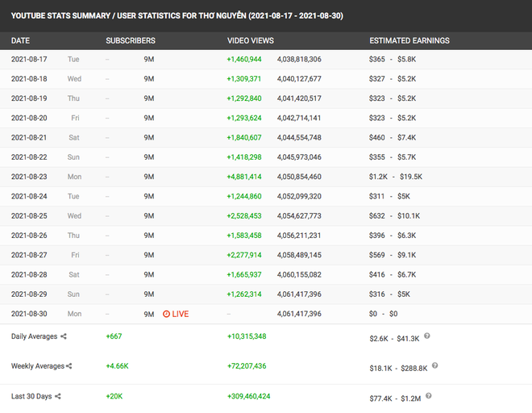Click earnings $1.2K - $19.5K
The width and height of the screenshot is (532, 413).
(396, 177)
